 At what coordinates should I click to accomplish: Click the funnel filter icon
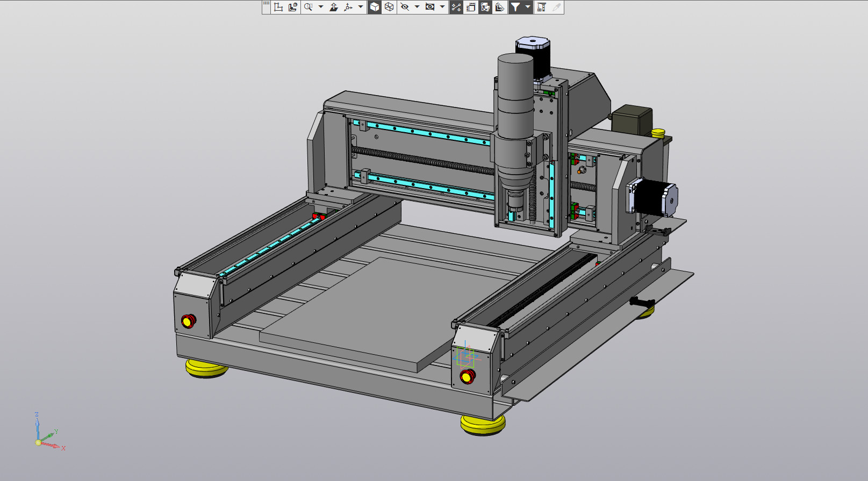(x=515, y=7)
